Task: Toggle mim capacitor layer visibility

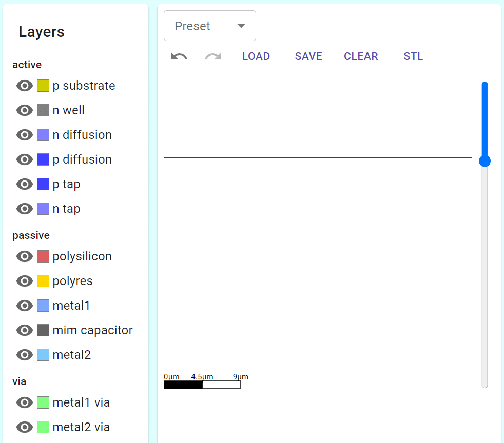Action: point(25,330)
